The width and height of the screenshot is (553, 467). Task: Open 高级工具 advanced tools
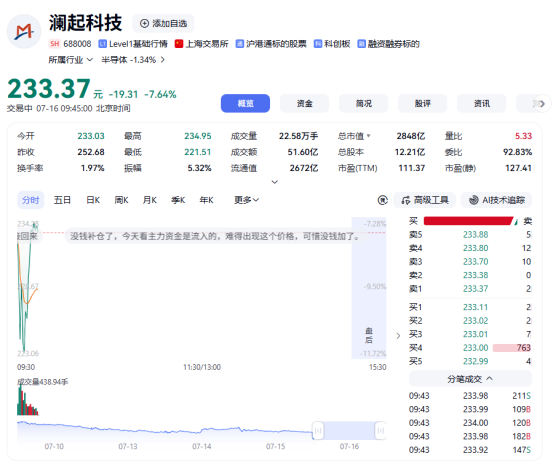425,200
